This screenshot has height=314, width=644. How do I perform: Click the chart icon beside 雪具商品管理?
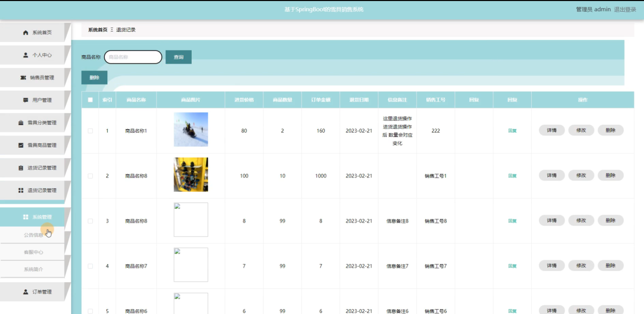20,145
